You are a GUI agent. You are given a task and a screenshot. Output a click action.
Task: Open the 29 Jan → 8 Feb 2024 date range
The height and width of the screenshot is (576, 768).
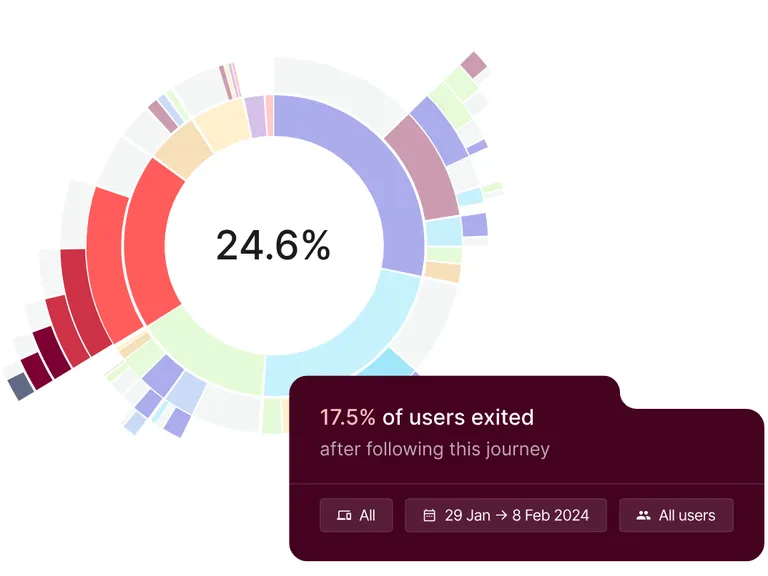coord(505,515)
